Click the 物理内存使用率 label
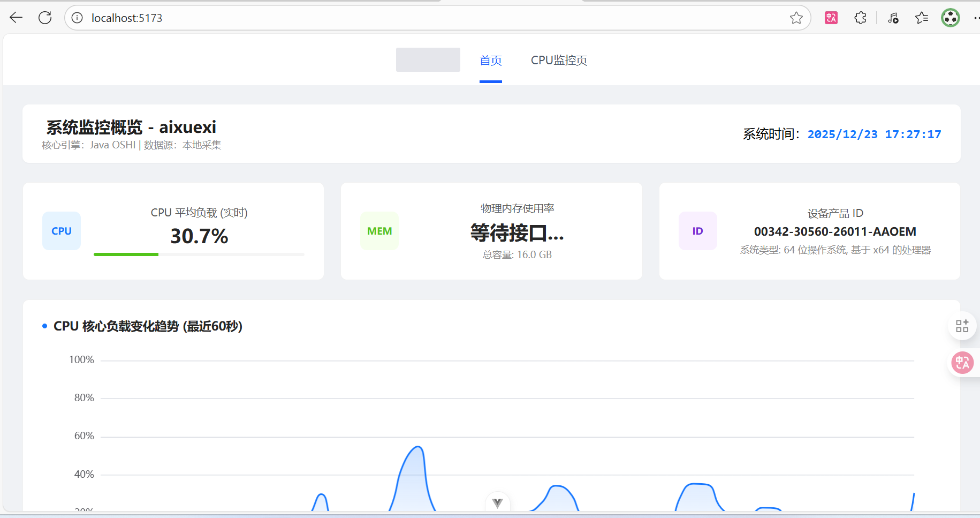 point(517,208)
